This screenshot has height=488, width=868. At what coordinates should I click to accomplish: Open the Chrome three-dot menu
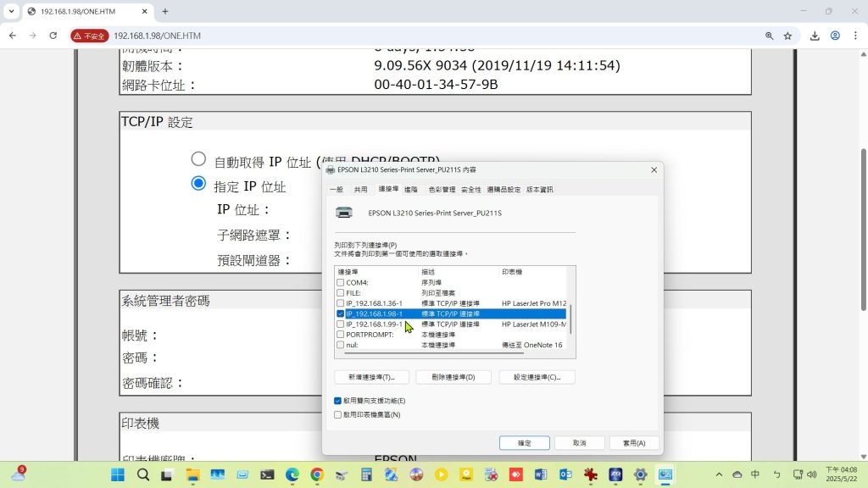[x=854, y=36]
